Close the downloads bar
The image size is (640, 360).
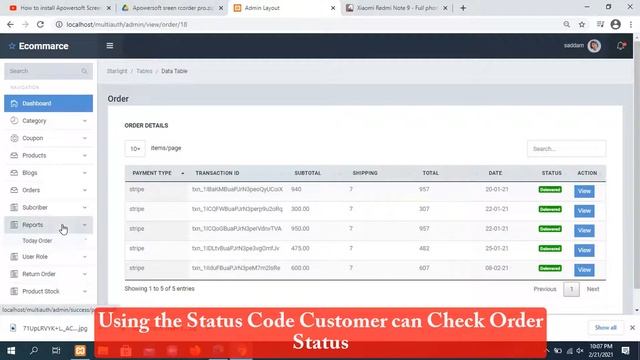coord(632,327)
